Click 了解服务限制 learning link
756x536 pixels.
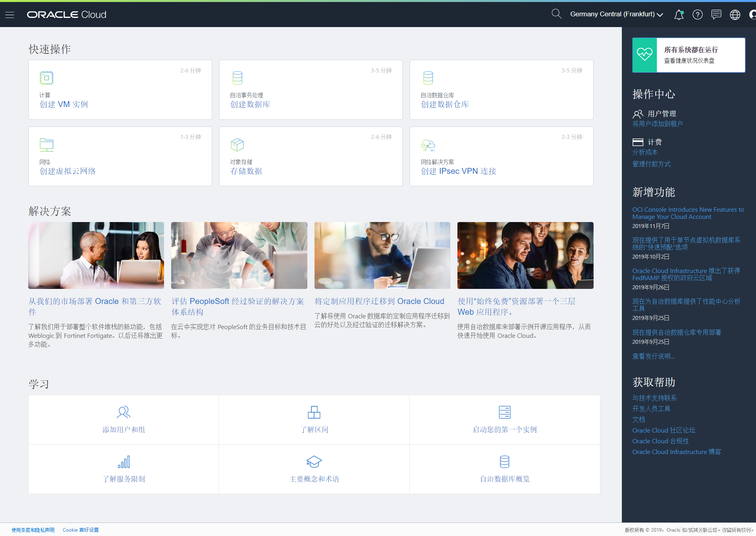tap(123, 479)
